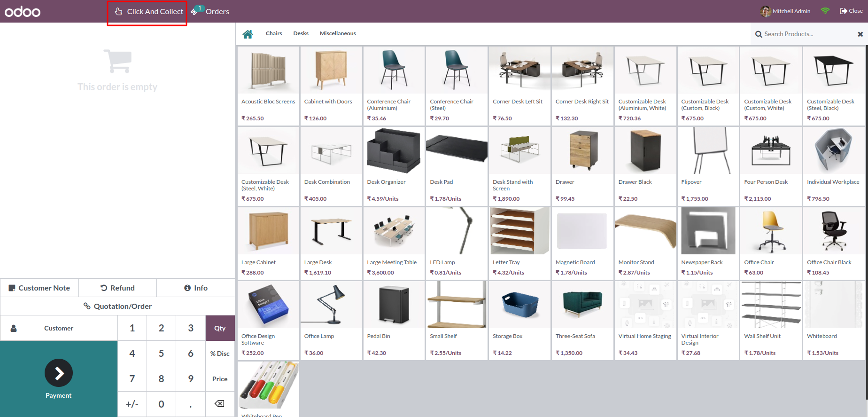Check the wifi connection status icon
The image size is (868, 417).
(x=825, y=11)
